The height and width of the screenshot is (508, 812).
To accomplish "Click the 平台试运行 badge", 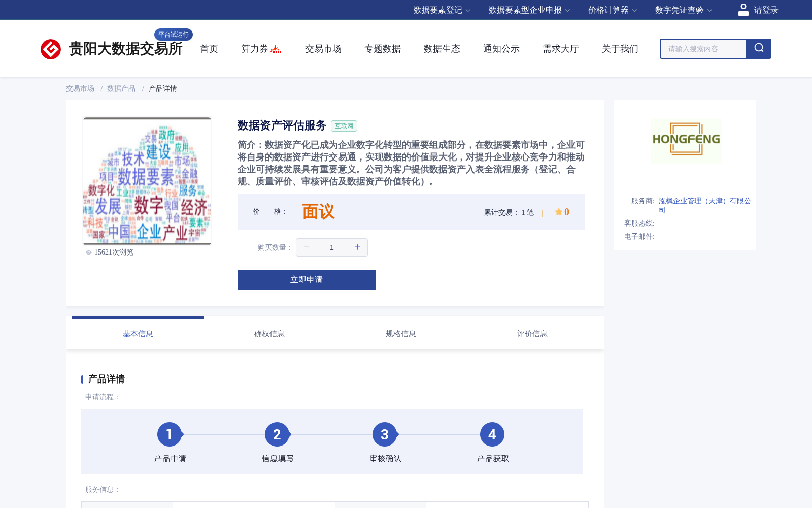I will point(174,35).
